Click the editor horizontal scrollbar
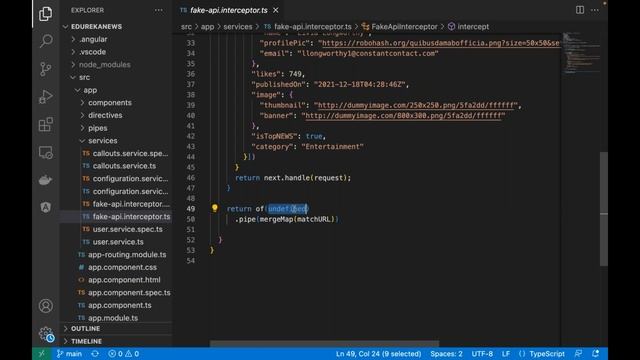 (x=324, y=344)
